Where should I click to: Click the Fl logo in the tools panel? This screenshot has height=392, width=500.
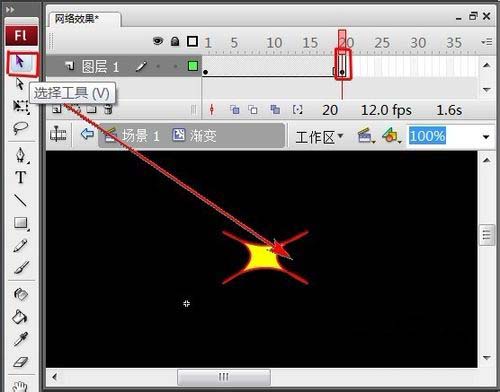21,35
